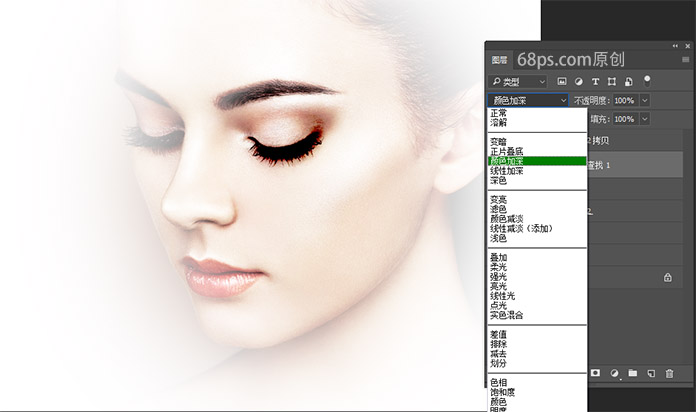Select the 查找 1 adjustment layer
The height and width of the screenshot is (412, 696).
pos(636,165)
